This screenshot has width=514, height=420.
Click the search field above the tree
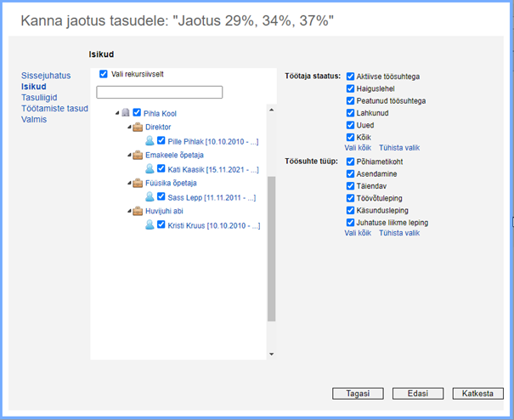[x=159, y=92]
